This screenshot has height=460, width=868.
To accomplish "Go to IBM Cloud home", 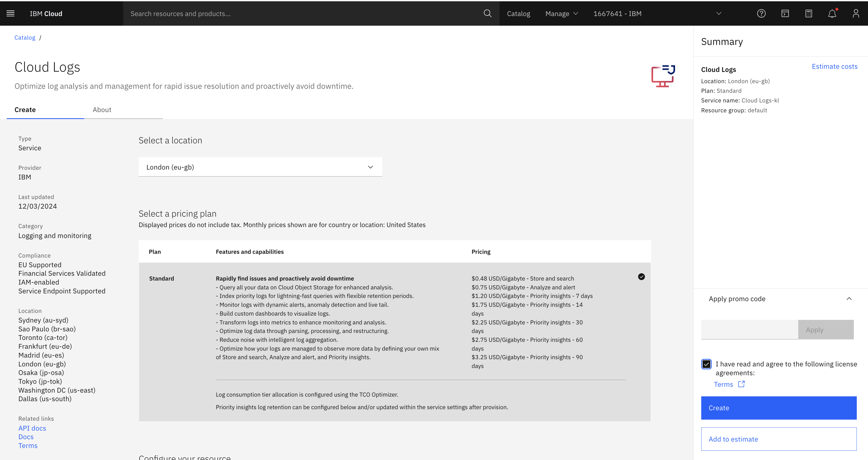I will tap(46, 13).
